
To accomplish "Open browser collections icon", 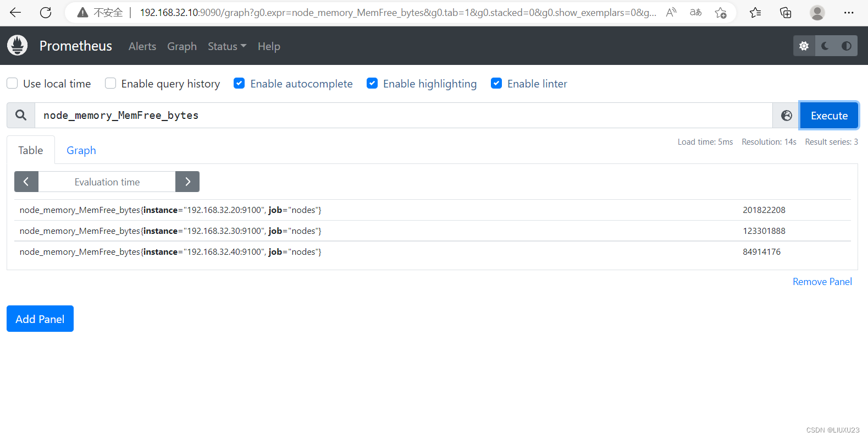I will tap(786, 12).
